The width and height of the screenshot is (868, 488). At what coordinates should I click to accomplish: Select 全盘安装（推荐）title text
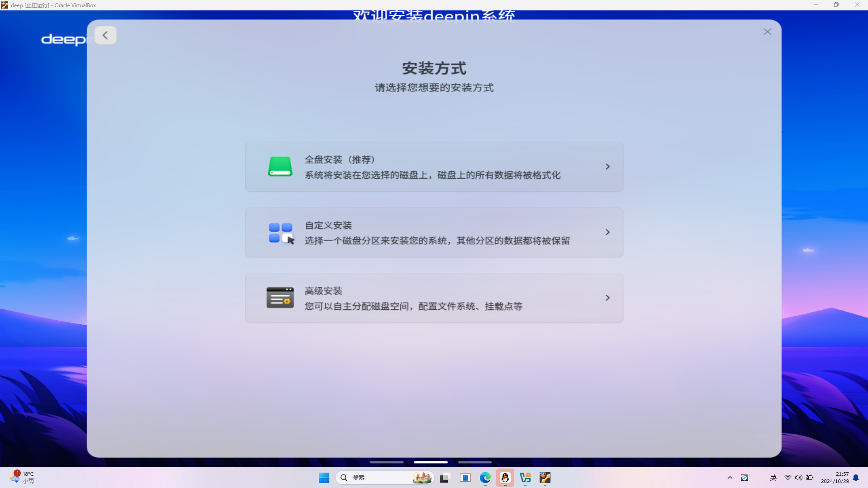(340, 160)
